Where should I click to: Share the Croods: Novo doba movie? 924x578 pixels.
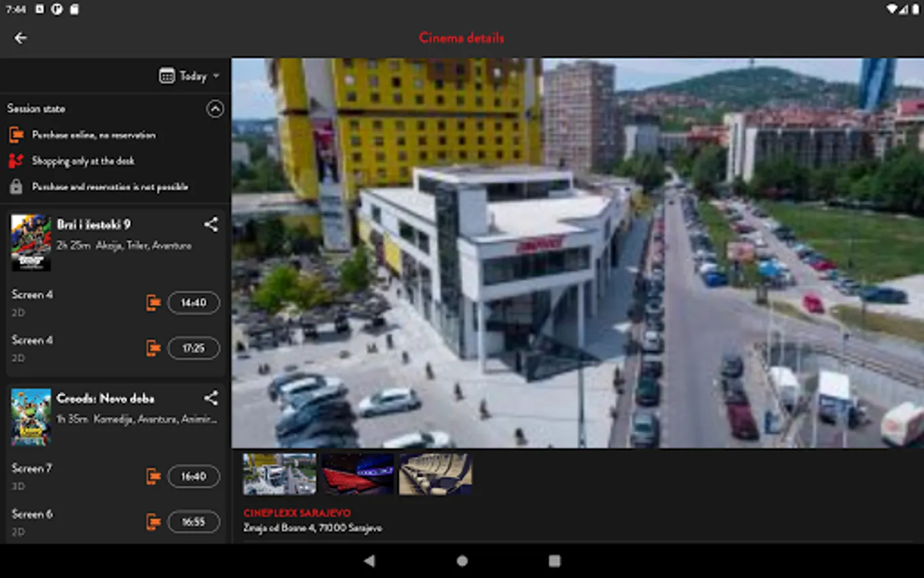coord(210,398)
